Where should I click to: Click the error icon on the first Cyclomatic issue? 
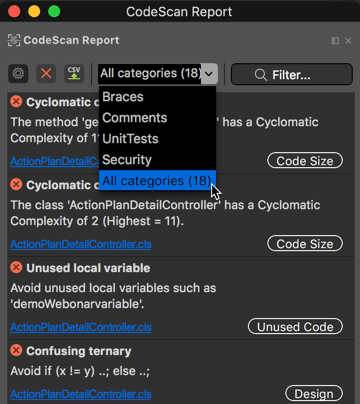click(x=16, y=101)
